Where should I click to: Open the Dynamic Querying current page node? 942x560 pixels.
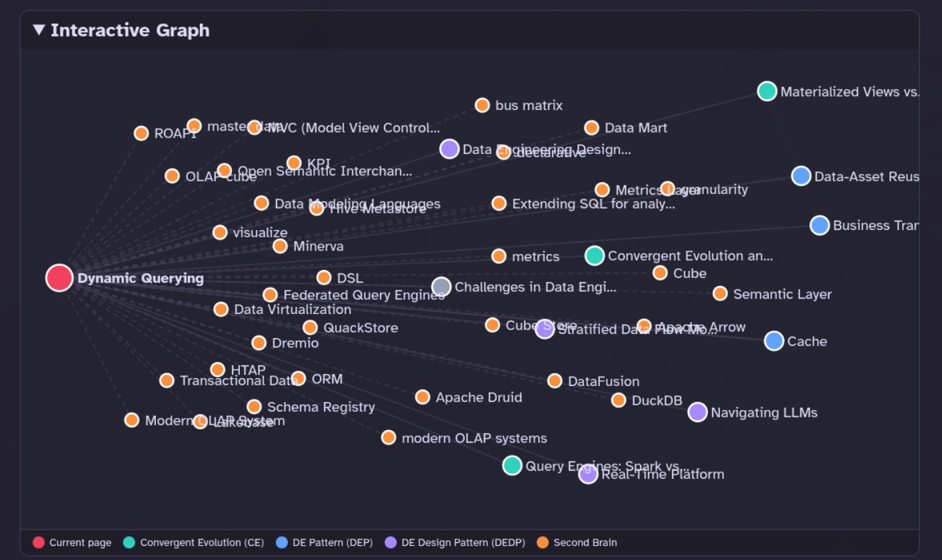59,277
